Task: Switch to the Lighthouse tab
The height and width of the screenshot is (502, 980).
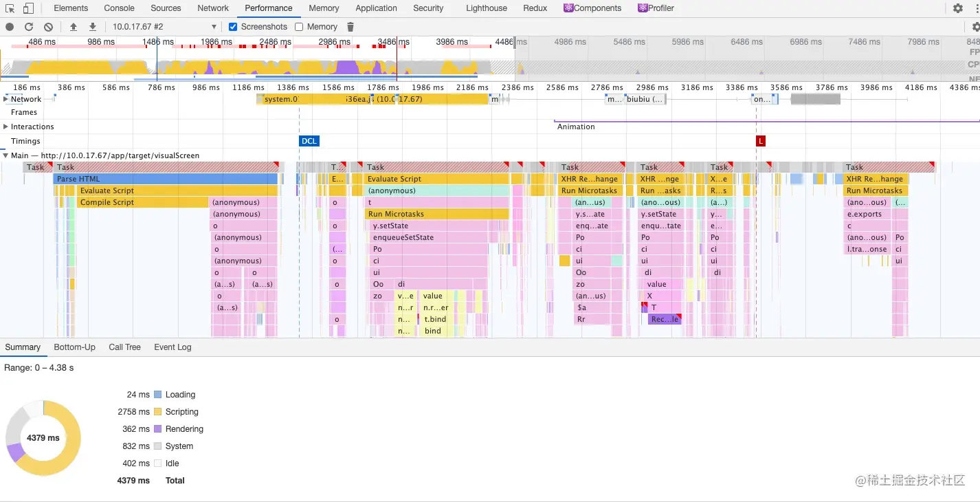Action: [x=487, y=8]
